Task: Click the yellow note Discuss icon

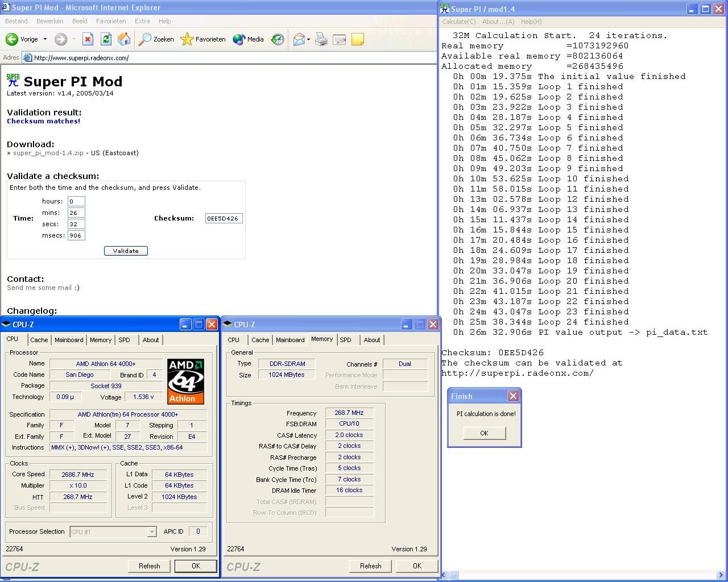Action: coord(358,39)
